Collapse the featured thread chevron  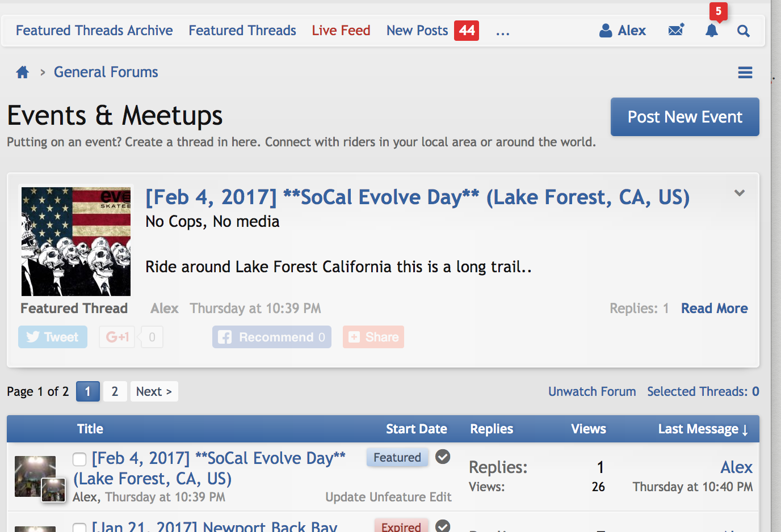pos(739,193)
